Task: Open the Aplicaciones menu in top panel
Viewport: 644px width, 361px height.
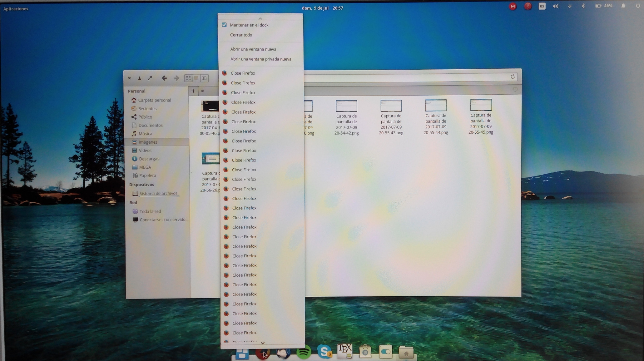Action: point(16,9)
